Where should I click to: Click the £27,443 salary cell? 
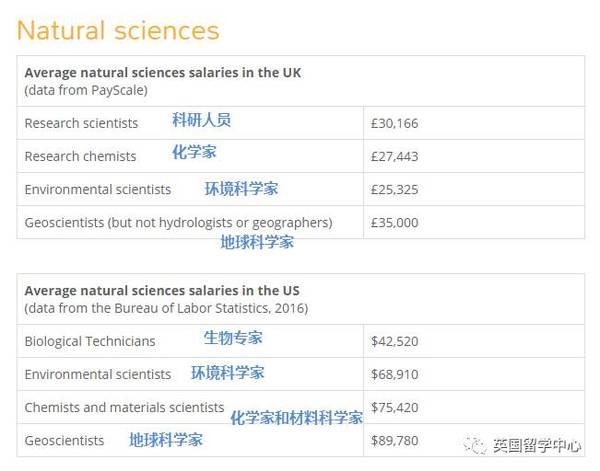pyautogui.click(x=395, y=156)
